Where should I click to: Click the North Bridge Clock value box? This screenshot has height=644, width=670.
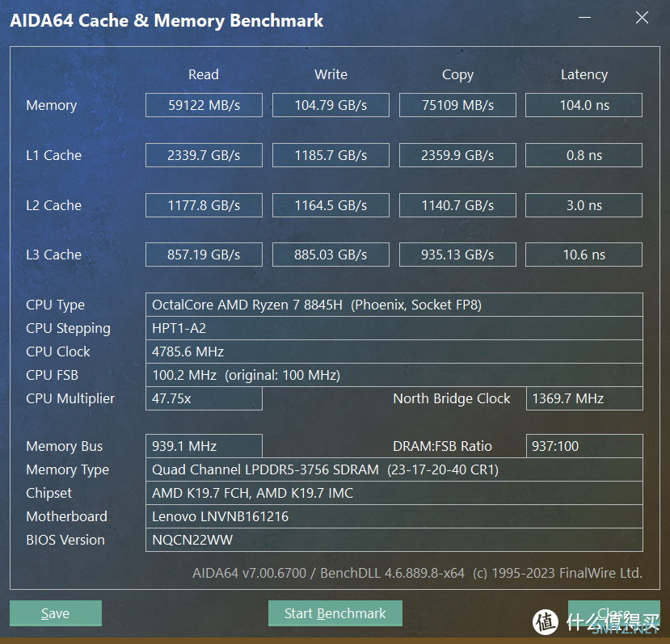click(584, 398)
